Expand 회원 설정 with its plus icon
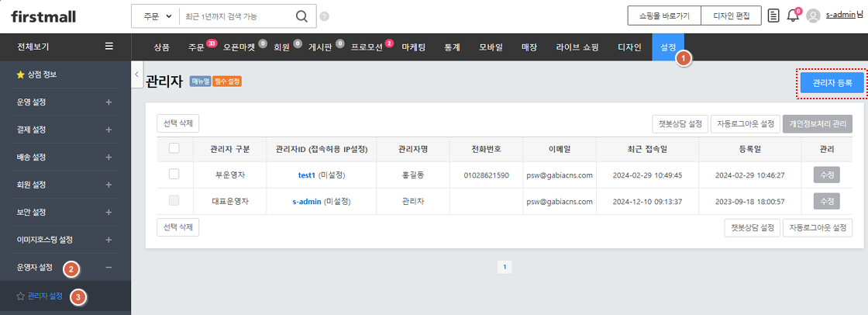The image size is (868, 315). click(108, 185)
